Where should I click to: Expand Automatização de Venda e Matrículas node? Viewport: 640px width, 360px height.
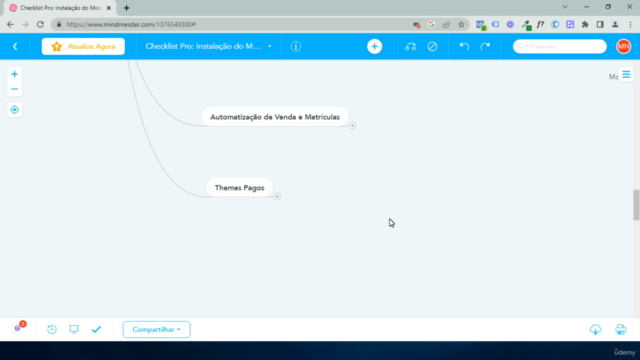pyautogui.click(x=353, y=126)
